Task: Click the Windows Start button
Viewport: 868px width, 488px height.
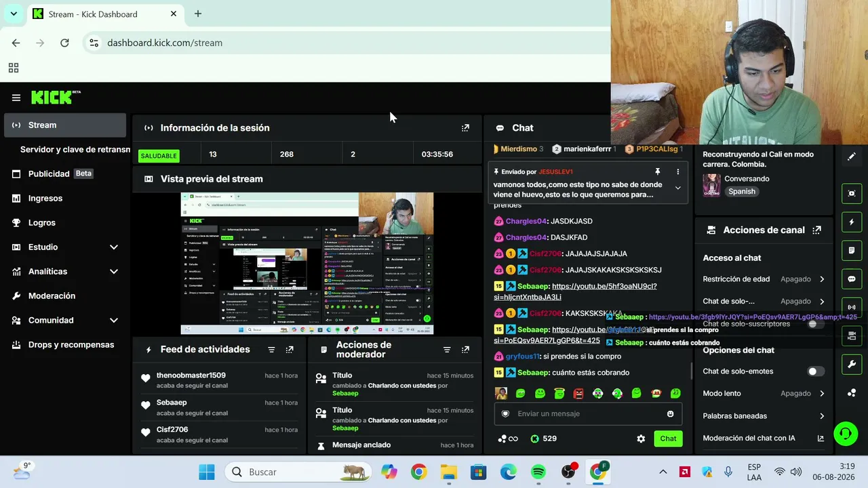Action: 207,472
